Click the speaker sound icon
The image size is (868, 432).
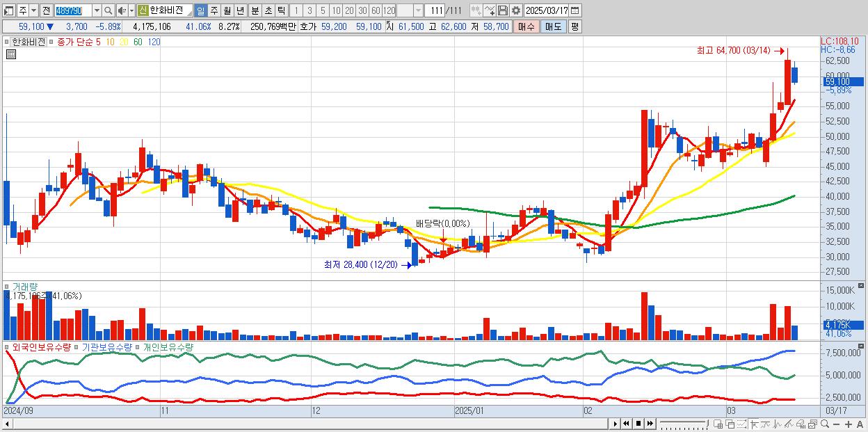(x=122, y=10)
